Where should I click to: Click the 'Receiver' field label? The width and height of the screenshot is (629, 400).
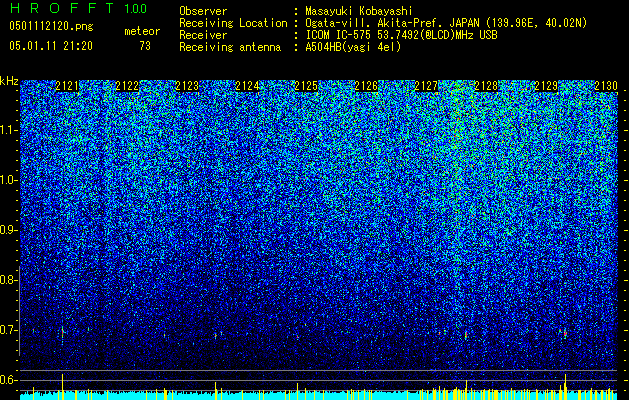tap(203, 35)
